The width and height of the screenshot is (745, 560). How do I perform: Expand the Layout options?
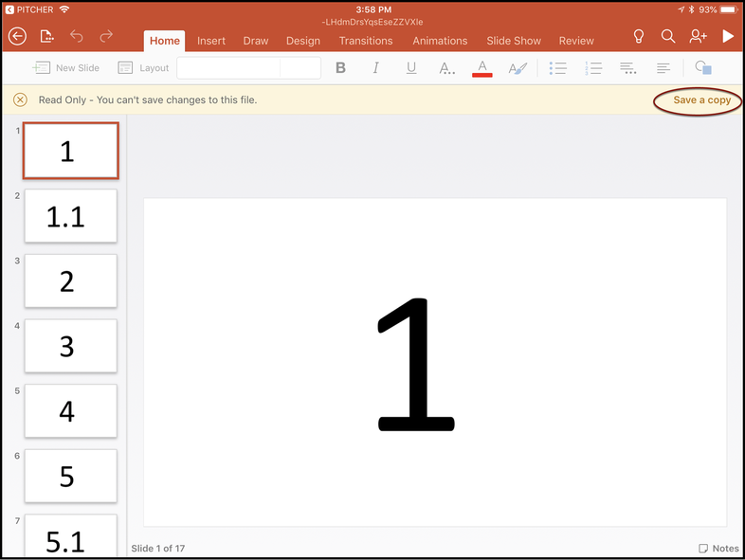point(143,68)
